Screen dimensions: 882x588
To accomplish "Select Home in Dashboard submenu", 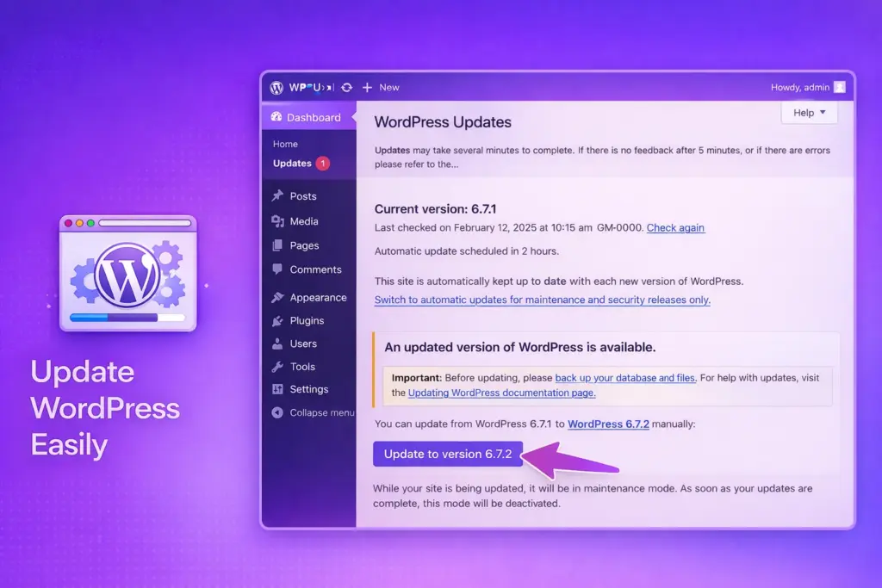I will tap(285, 144).
